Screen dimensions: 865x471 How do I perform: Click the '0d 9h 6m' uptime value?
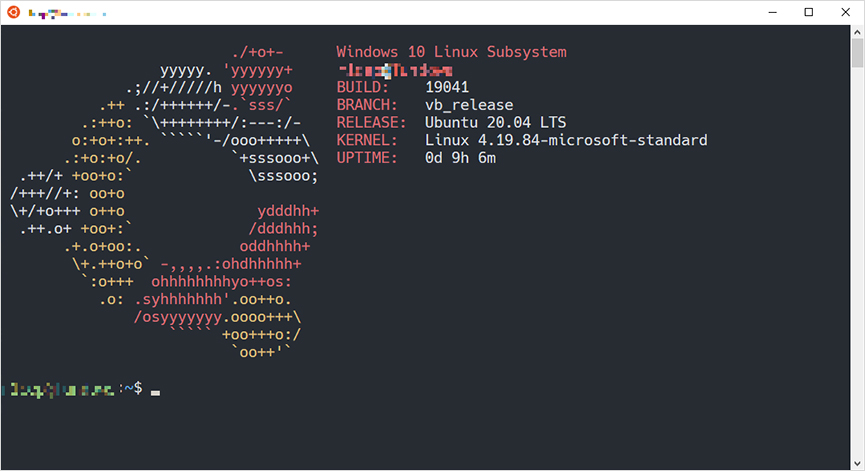tap(460, 158)
